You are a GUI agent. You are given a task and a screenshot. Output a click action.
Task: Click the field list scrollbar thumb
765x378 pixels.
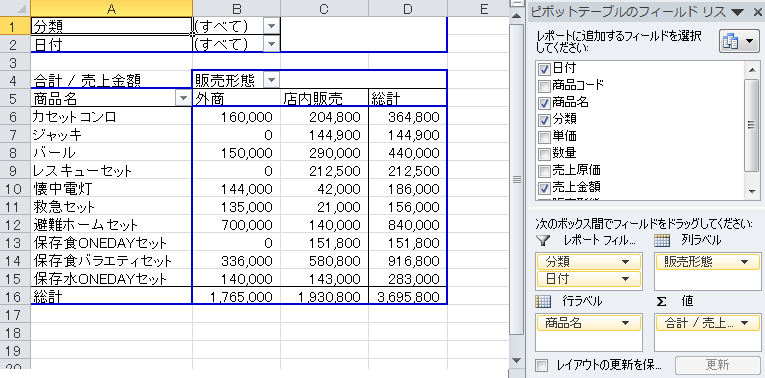(x=752, y=125)
